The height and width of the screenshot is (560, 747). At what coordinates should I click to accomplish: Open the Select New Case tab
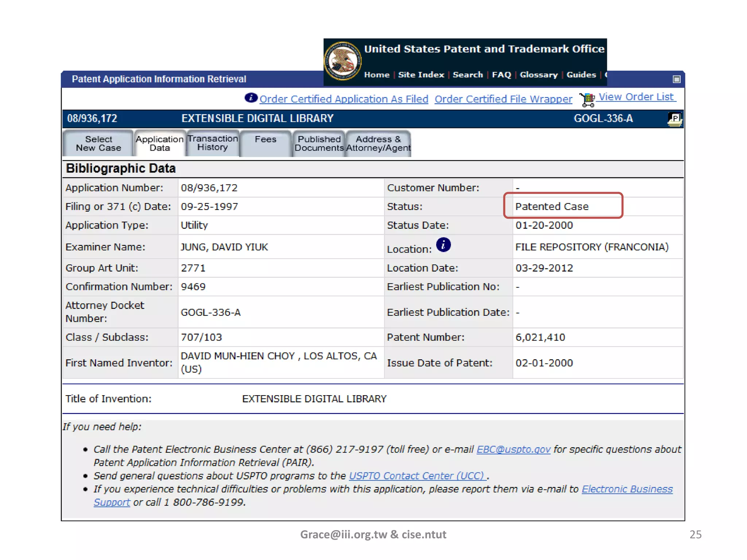[98, 144]
